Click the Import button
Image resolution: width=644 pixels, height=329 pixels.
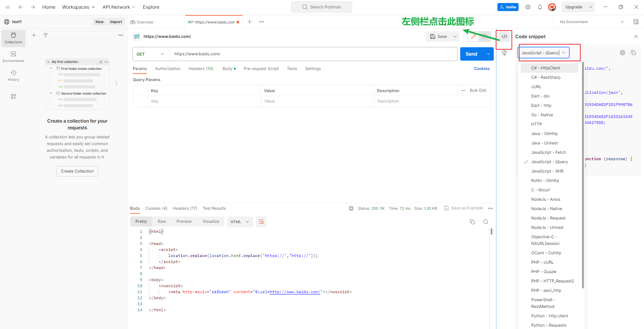[116, 22]
